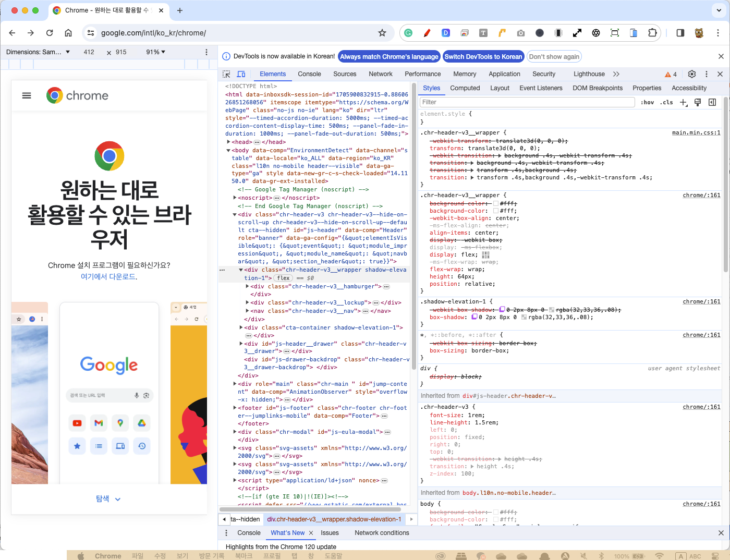Click the inspect element picker icon
Image resolution: width=730 pixels, height=560 pixels.
[226, 74]
